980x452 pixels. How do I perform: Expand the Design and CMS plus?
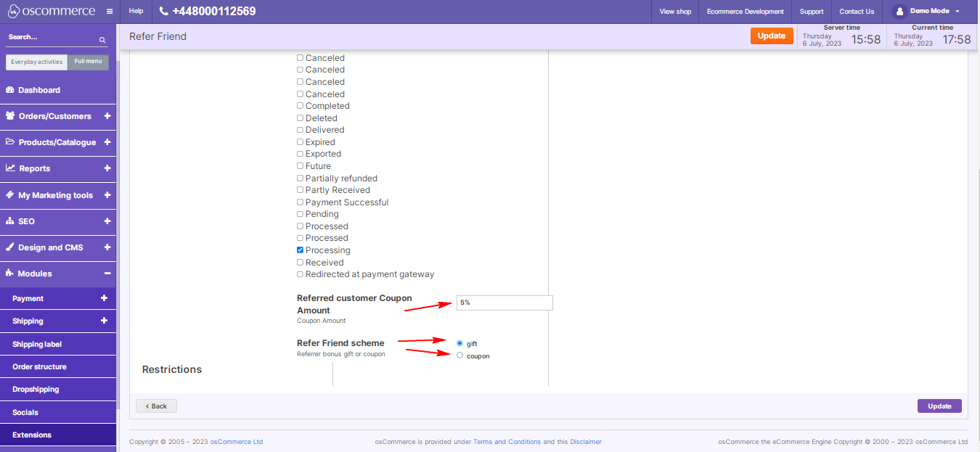point(107,247)
